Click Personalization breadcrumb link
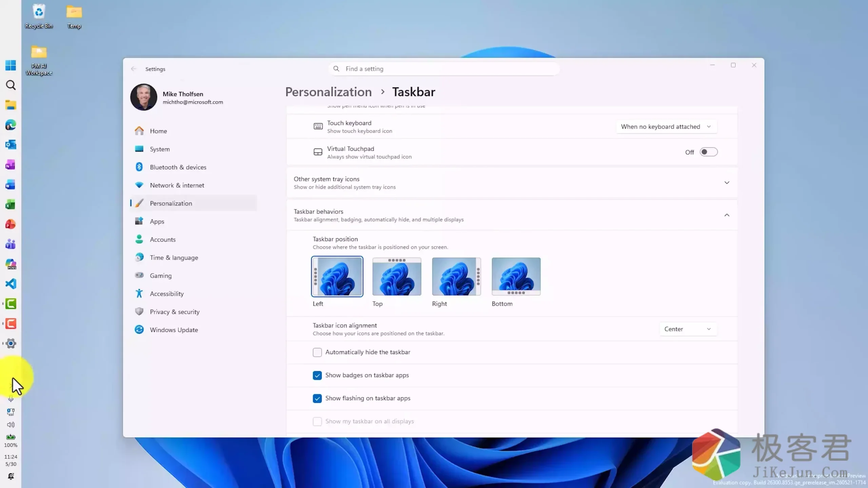The image size is (868, 488). (x=328, y=92)
